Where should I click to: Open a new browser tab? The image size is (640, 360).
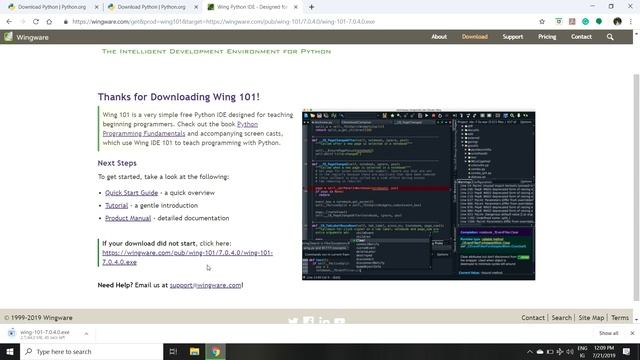[311, 7]
